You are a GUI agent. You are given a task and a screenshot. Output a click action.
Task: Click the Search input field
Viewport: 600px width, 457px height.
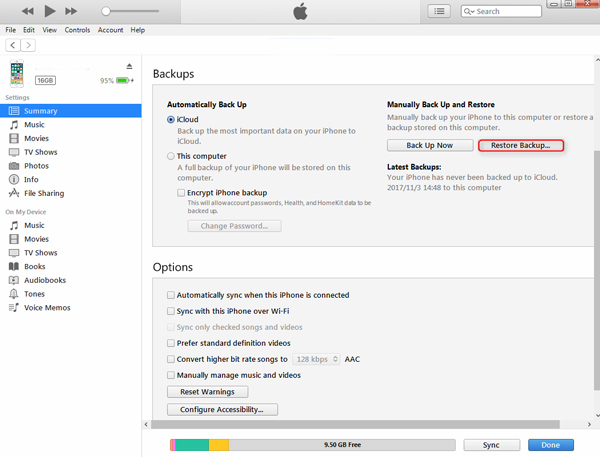(x=501, y=11)
